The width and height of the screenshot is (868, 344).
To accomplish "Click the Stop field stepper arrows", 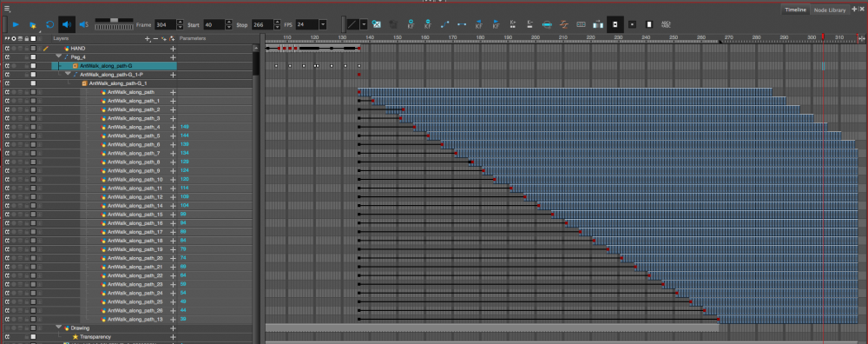I will (277, 24).
